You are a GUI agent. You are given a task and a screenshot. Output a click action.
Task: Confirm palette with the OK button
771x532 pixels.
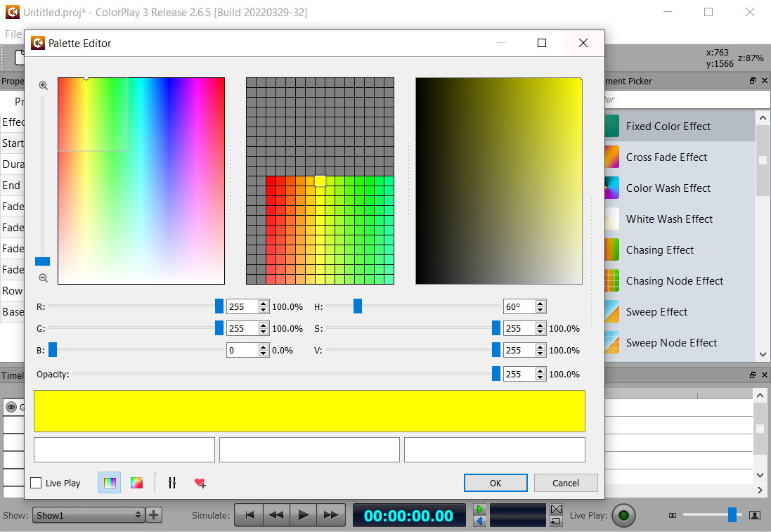point(495,483)
